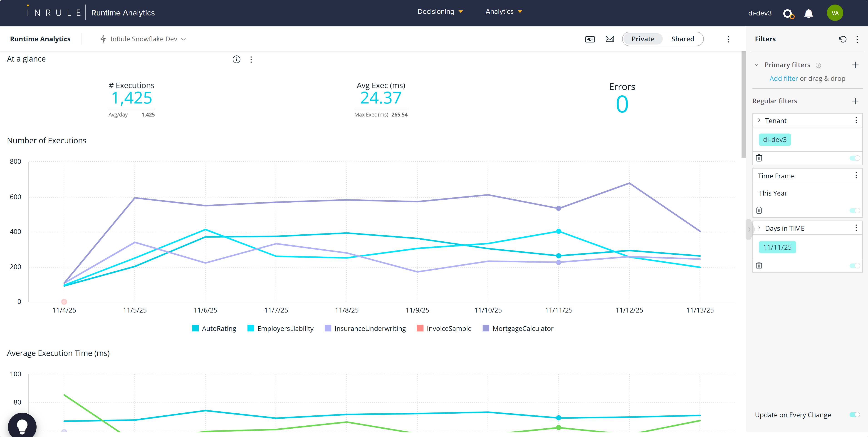Disable the Time Frame filter toggle

(855, 210)
